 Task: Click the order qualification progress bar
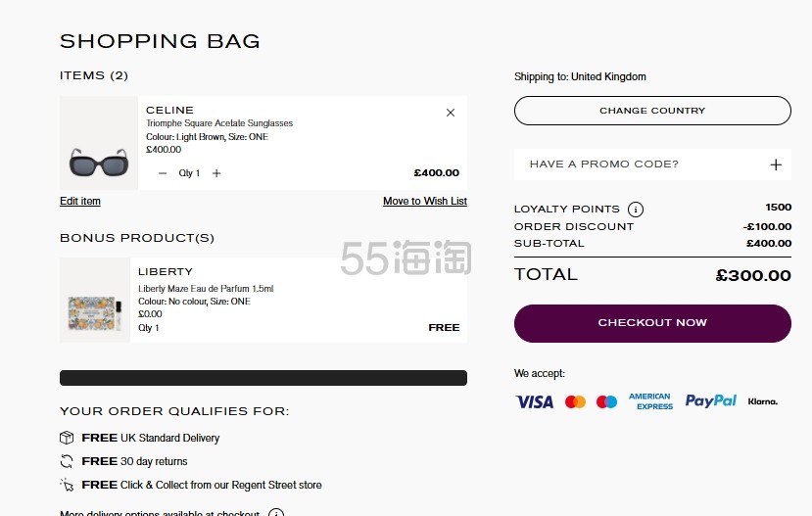[x=263, y=378]
